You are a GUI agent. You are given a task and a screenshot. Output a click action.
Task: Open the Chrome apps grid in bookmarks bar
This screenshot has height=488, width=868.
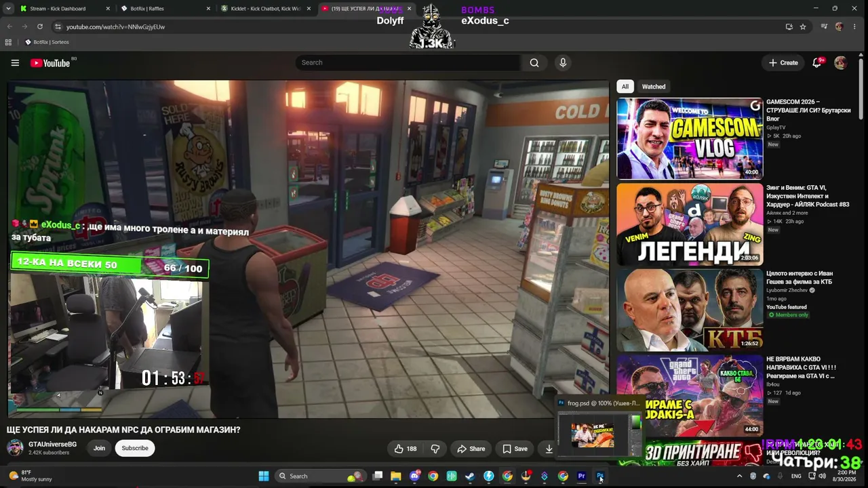pyautogui.click(x=8, y=42)
